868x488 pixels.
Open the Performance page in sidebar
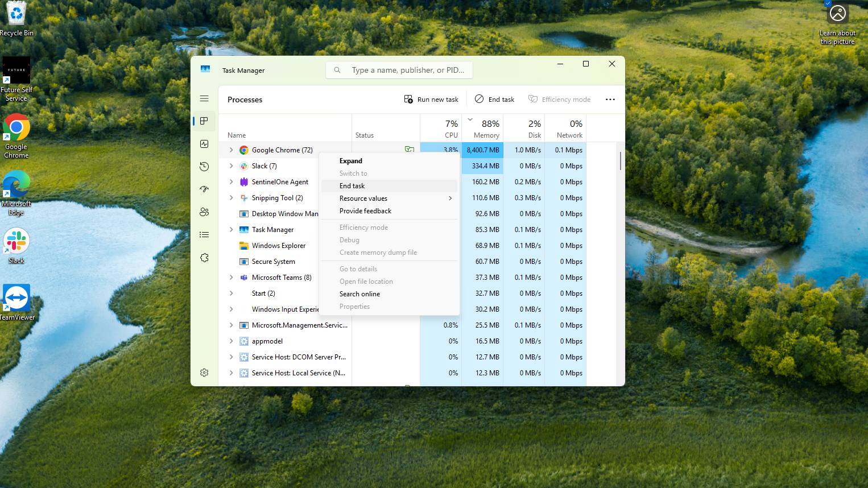(204, 143)
